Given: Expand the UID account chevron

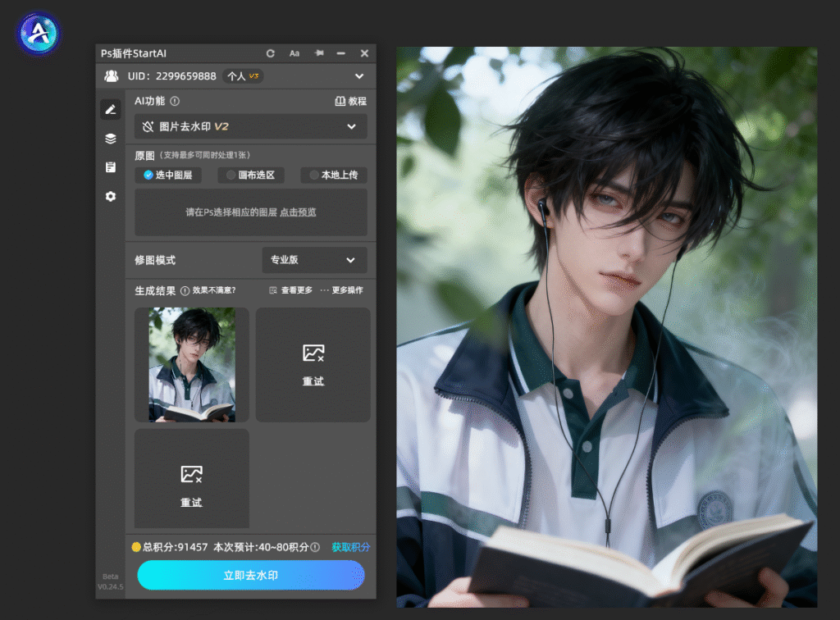Looking at the screenshot, I should point(359,76).
